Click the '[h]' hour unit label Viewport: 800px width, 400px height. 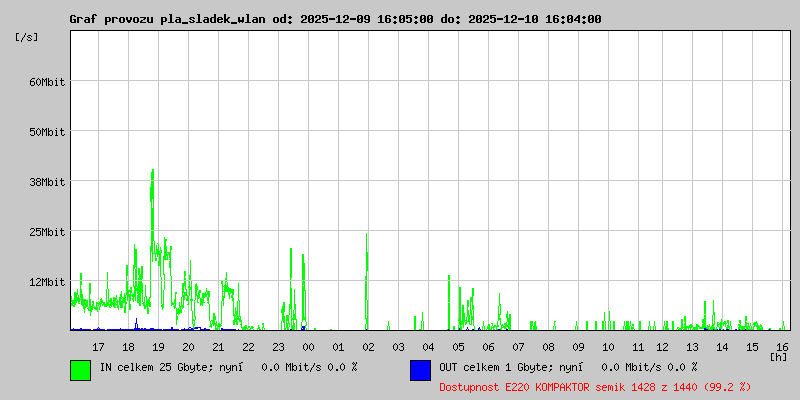[x=778, y=356]
